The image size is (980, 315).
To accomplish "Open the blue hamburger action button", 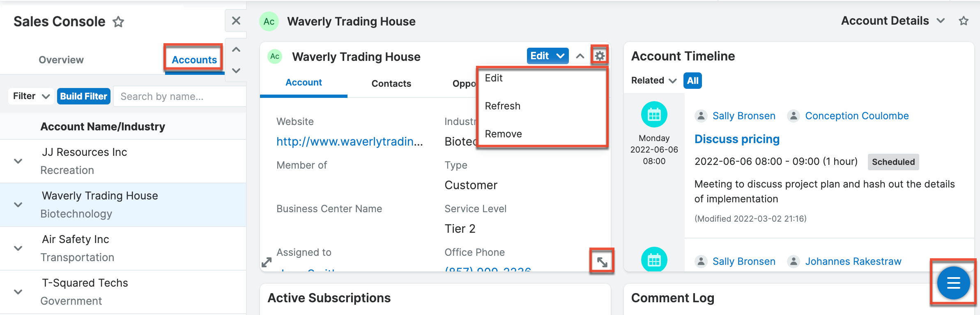I will (953, 283).
